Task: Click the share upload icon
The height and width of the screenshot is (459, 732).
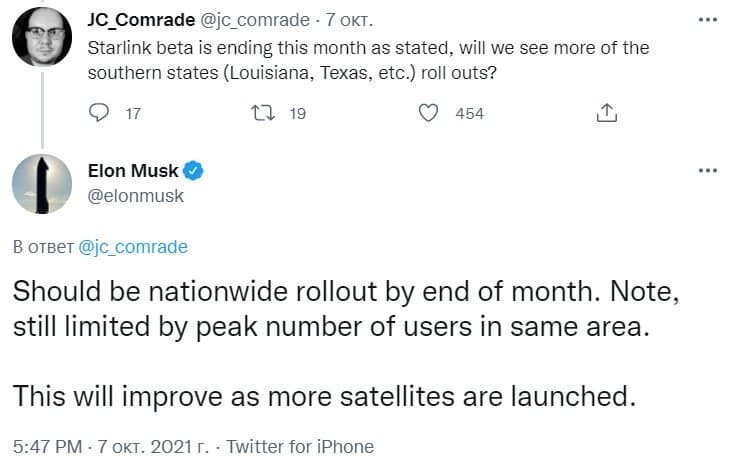Action: (x=606, y=113)
